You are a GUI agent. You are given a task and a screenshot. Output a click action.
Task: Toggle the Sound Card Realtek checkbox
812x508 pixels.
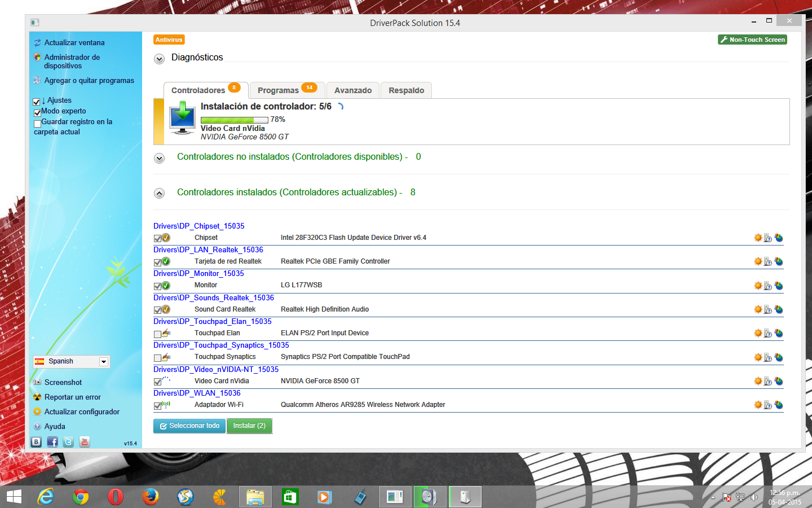157,310
